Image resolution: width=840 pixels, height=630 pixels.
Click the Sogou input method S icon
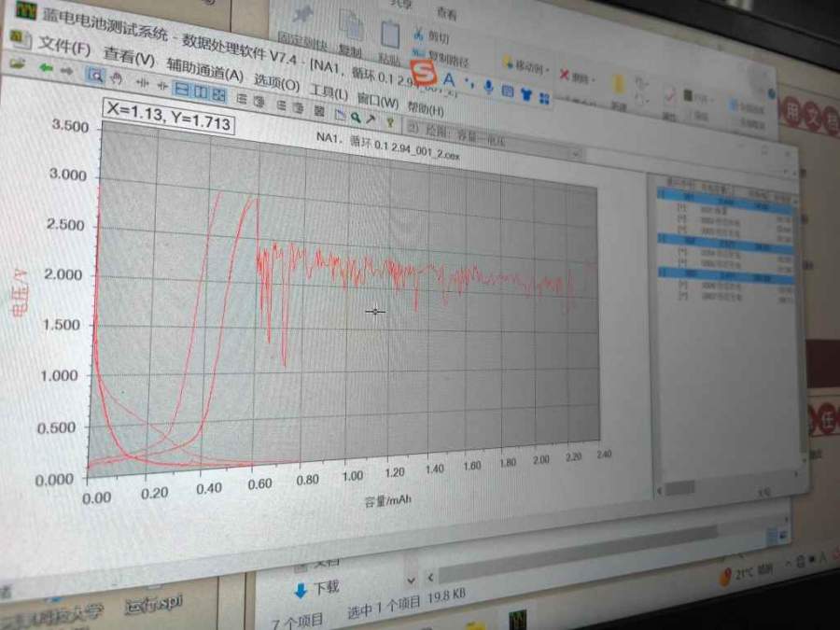click(x=425, y=72)
